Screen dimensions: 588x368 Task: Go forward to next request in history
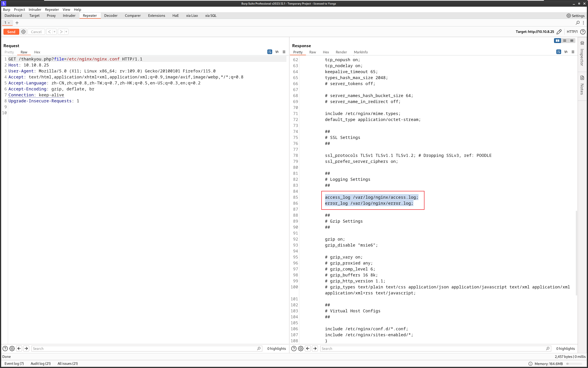[x=61, y=32]
